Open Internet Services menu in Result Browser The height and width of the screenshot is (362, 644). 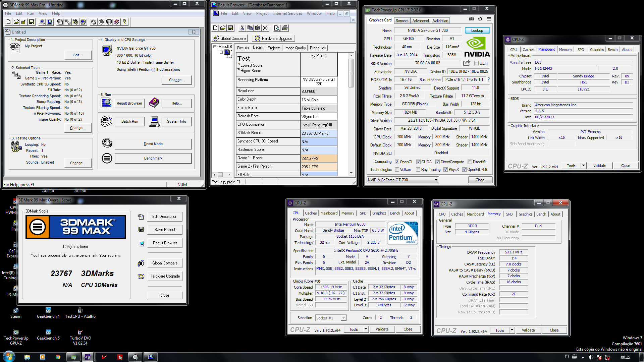point(287,13)
